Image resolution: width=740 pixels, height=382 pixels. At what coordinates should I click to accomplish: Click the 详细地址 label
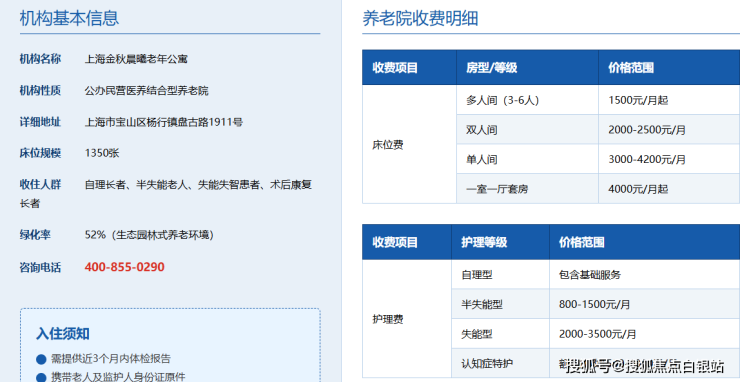coord(40,122)
